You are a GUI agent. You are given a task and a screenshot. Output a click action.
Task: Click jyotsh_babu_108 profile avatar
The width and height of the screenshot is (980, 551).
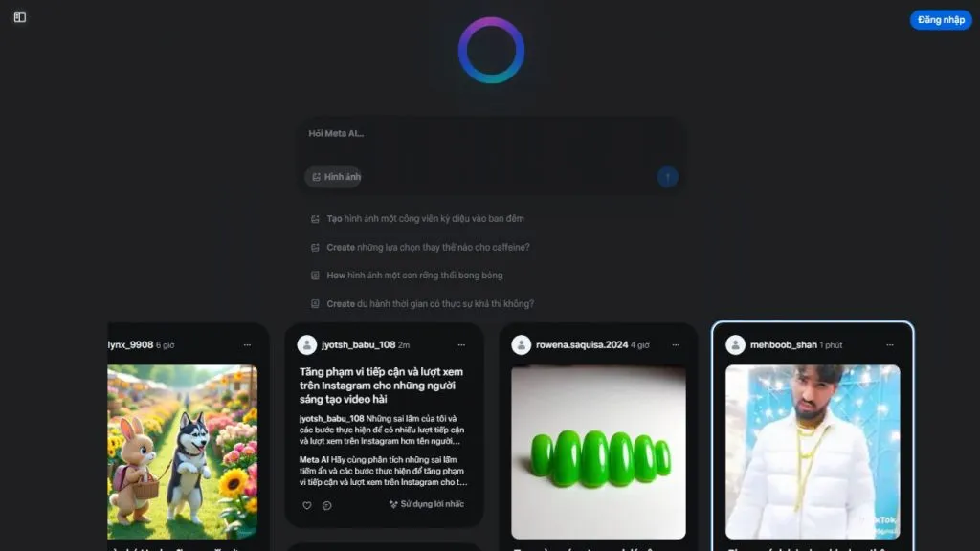[x=307, y=344]
